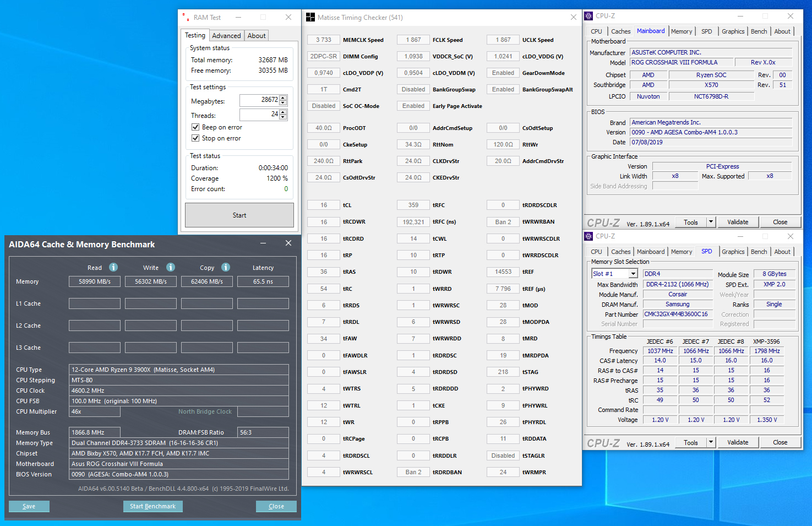Click the GearDownMode Enabled field

503,73
